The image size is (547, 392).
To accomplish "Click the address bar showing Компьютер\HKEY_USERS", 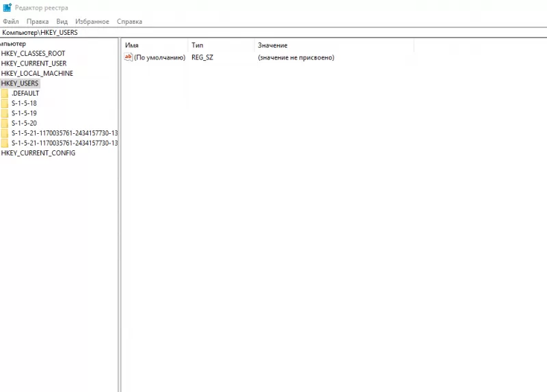I will point(273,32).
